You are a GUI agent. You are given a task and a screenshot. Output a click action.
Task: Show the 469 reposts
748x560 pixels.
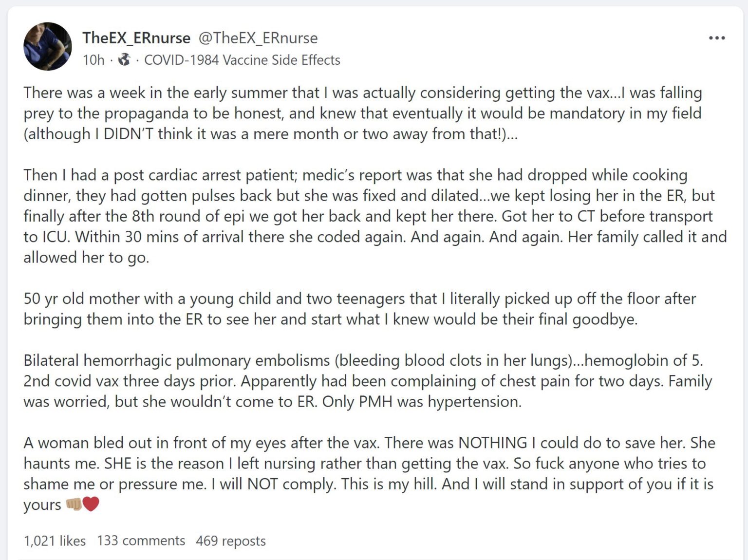coord(231,541)
